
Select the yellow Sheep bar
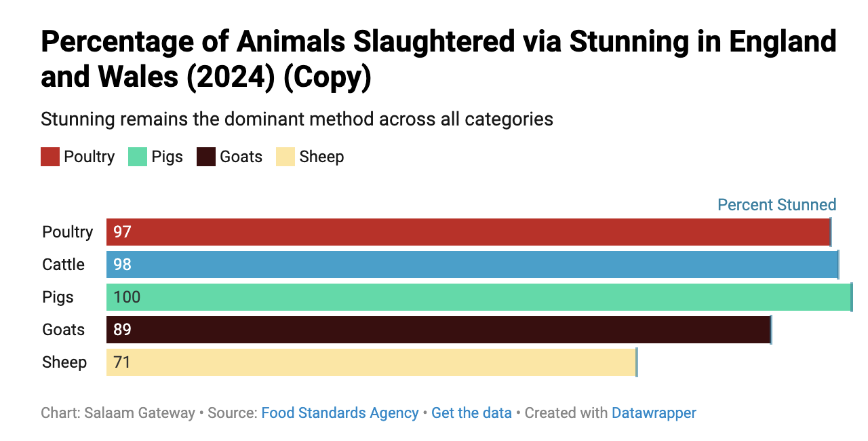pos(371,362)
